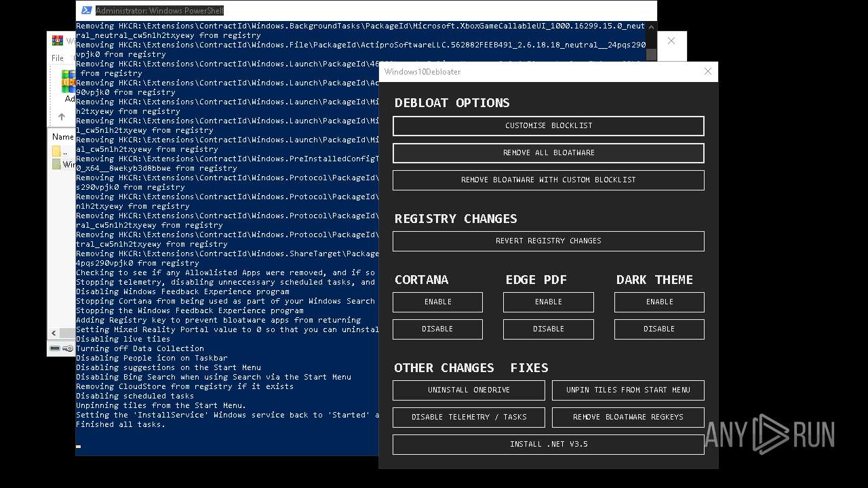868x488 pixels.
Task: Choose Remove All Bloatware
Action: [x=548, y=153]
